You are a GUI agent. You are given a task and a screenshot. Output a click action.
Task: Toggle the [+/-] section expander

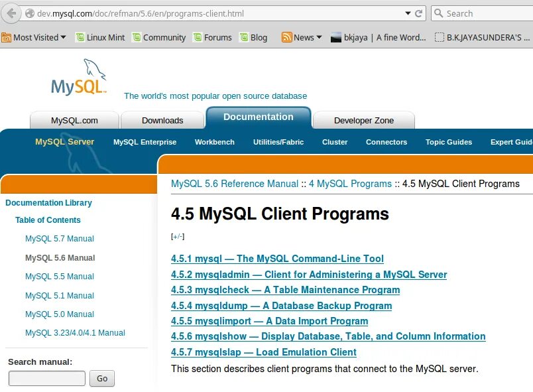click(178, 236)
